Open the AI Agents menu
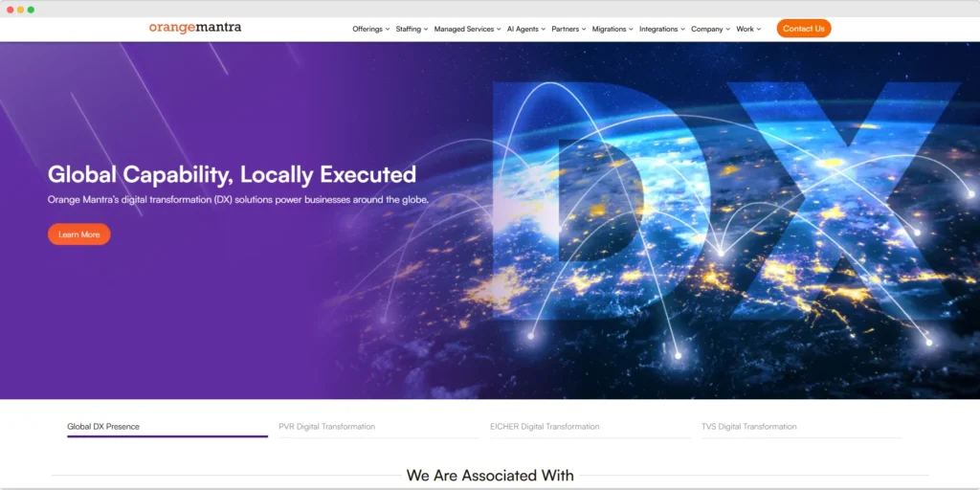This screenshot has height=490, width=980. tap(526, 29)
